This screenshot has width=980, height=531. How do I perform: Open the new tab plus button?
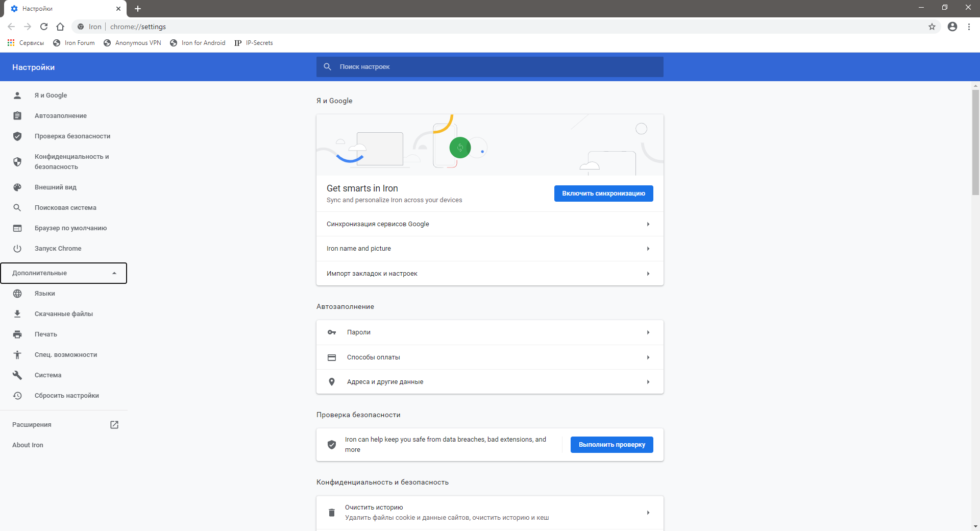138,9
